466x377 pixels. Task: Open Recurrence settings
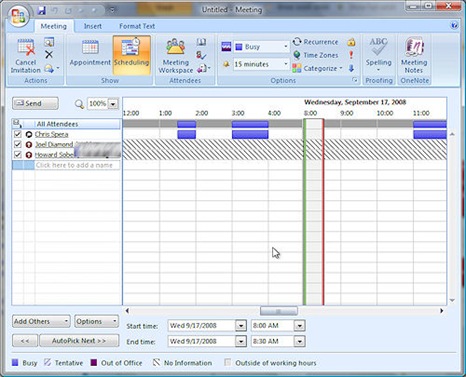(315, 42)
